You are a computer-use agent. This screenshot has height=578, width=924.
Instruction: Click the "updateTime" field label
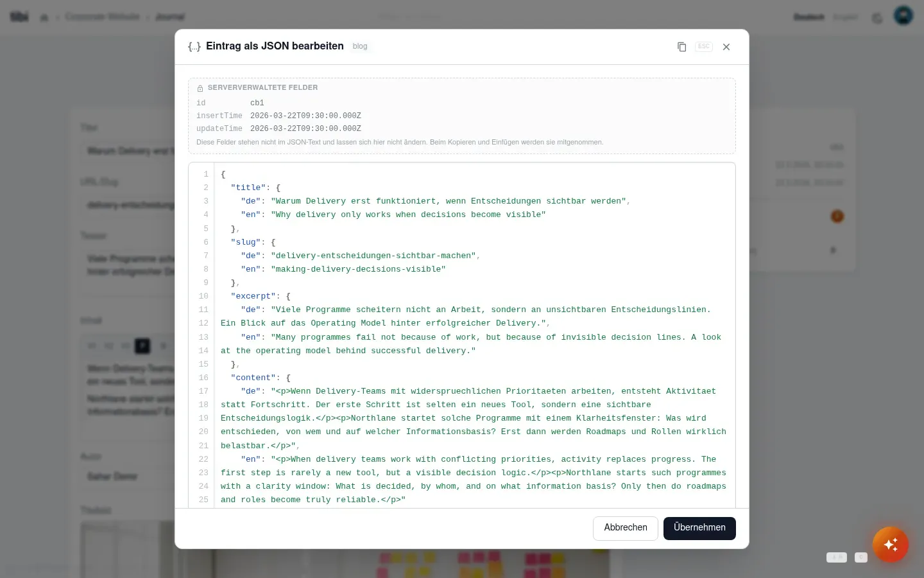tap(219, 128)
